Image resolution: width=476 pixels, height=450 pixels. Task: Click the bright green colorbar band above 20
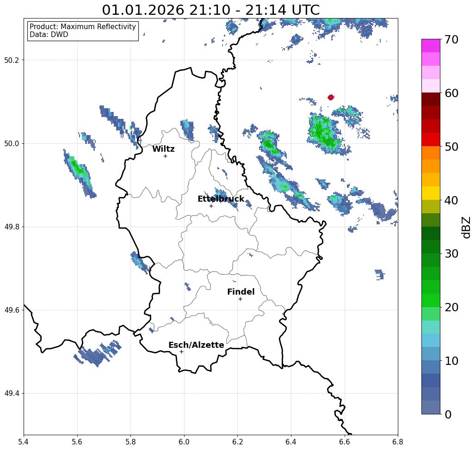431,300
